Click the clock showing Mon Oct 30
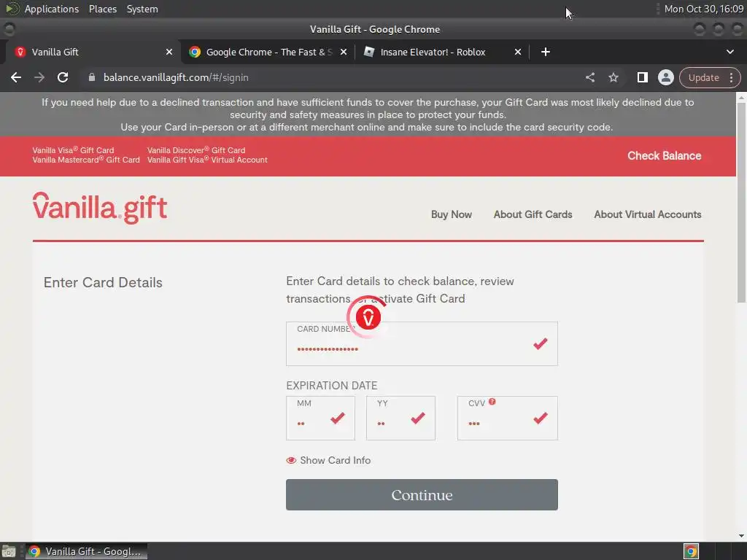 click(704, 9)
